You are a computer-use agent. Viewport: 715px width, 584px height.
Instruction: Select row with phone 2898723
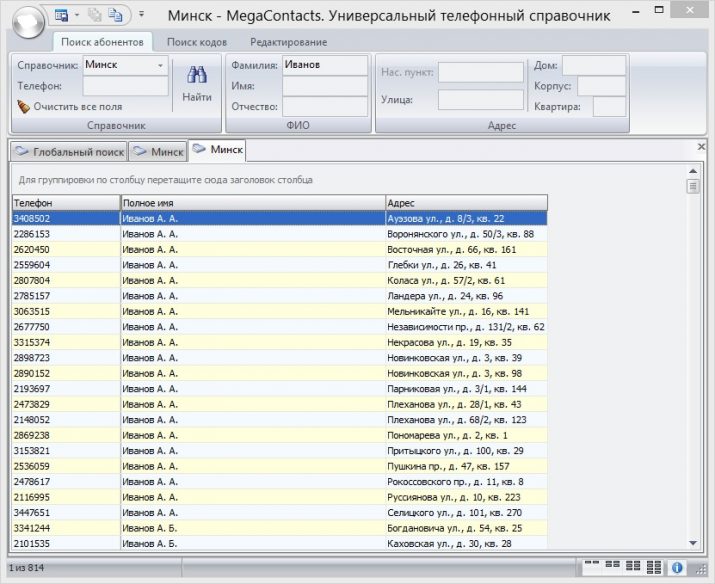pos(280,358)
